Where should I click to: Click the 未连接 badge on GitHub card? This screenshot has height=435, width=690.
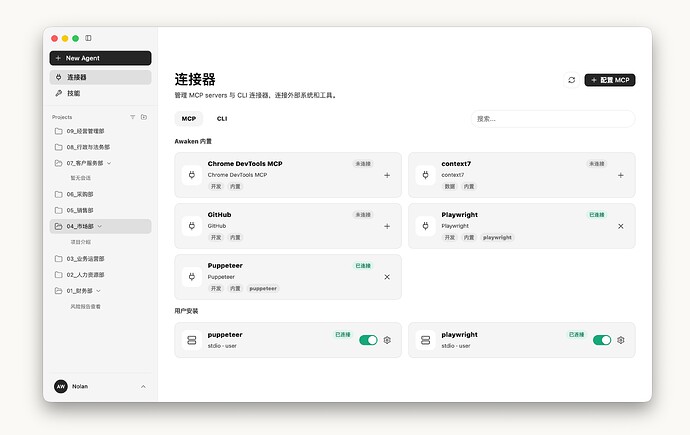(363, 215)
